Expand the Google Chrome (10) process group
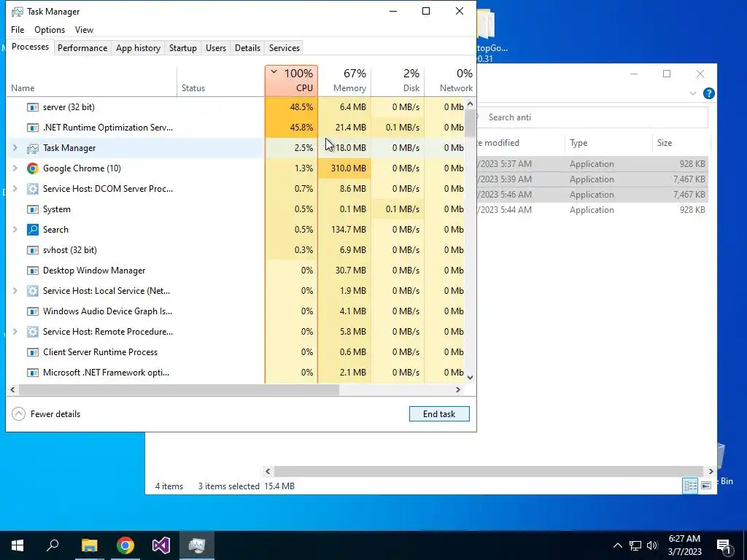Viewport: 747px width, 560px height. pos(15,168)
